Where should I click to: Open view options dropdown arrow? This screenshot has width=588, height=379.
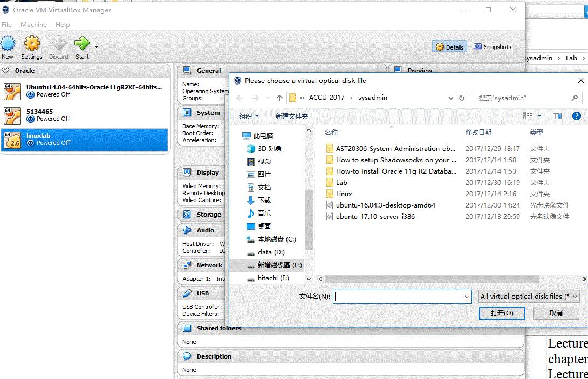click(x=539, y=116)
